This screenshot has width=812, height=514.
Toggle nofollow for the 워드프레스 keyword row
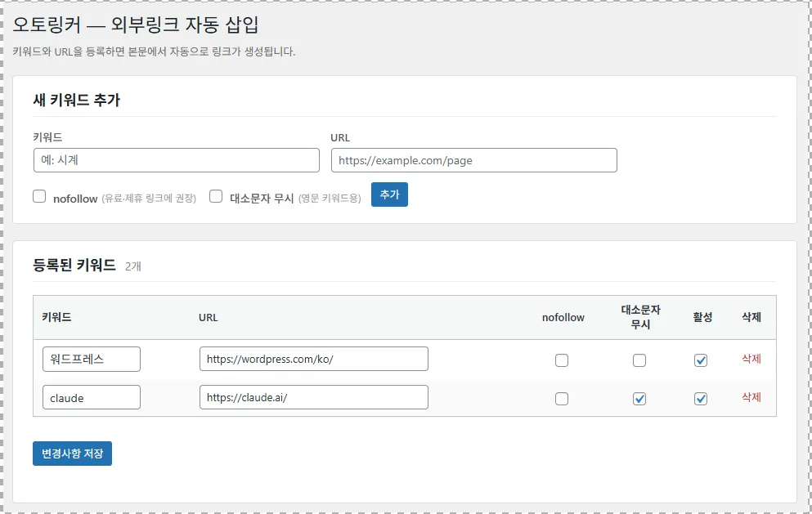click(x=563, y=360)
